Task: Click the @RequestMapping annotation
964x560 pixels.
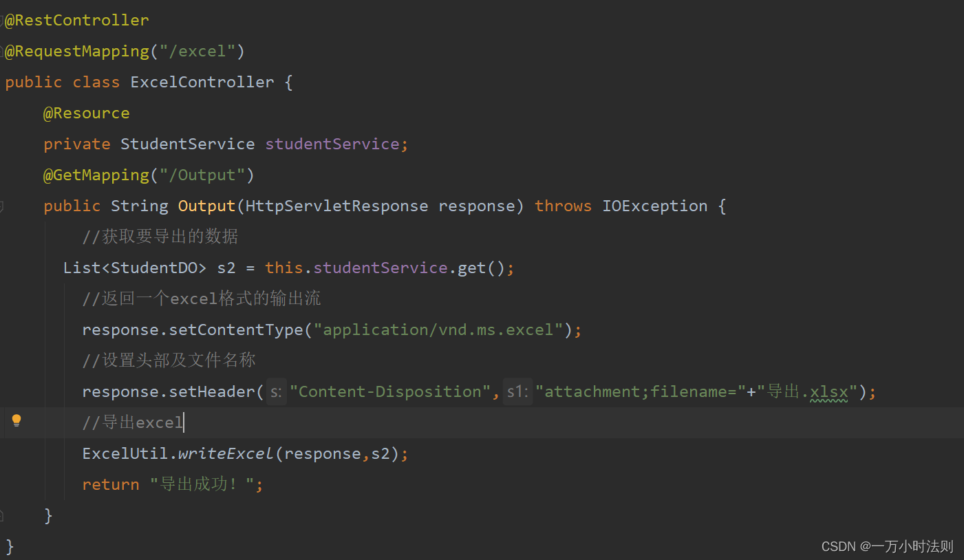Action: tap(77, 51)
